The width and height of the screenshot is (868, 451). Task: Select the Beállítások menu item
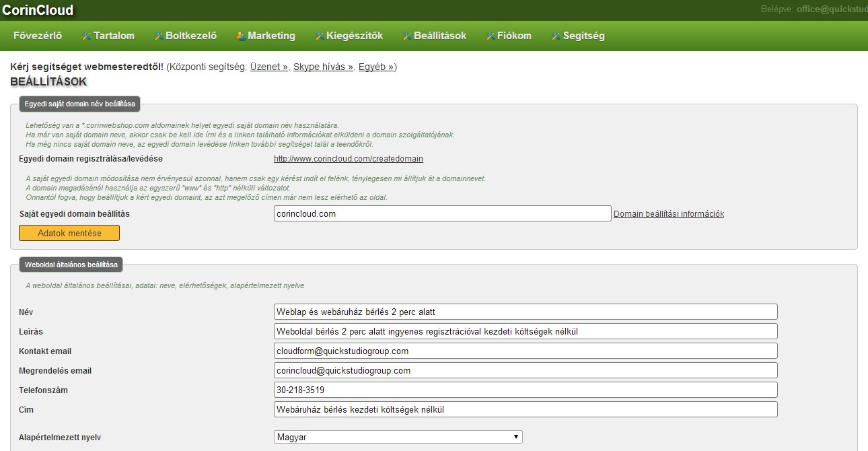point(440,36)
